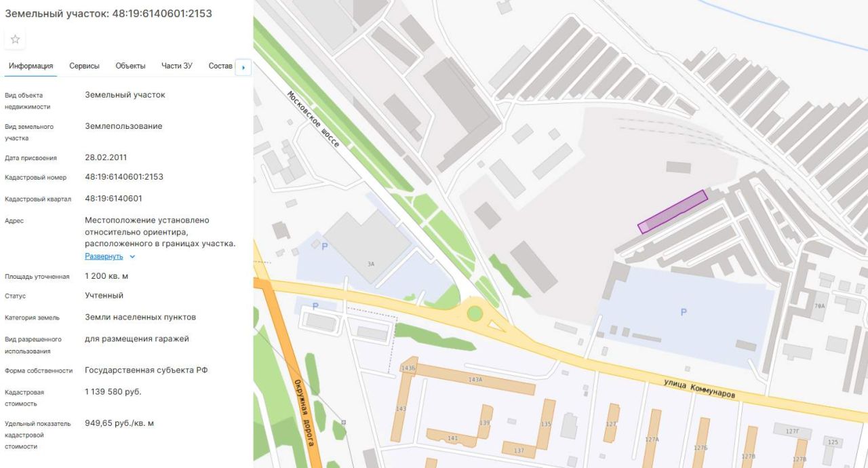The height and width of the screenshot is (468, 868).
Task: Click the Московское шоссе street label
Action: (x=313, y=119)
